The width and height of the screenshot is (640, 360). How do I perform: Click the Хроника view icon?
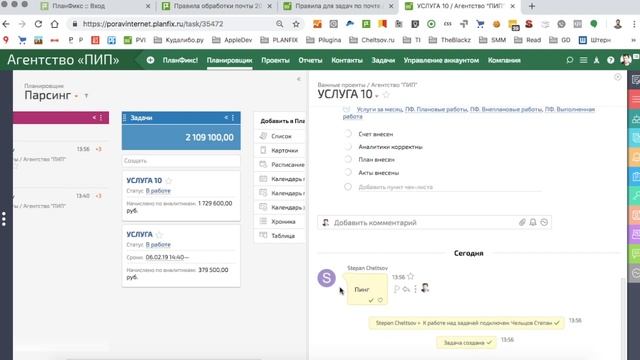click(x=263, y=221)
